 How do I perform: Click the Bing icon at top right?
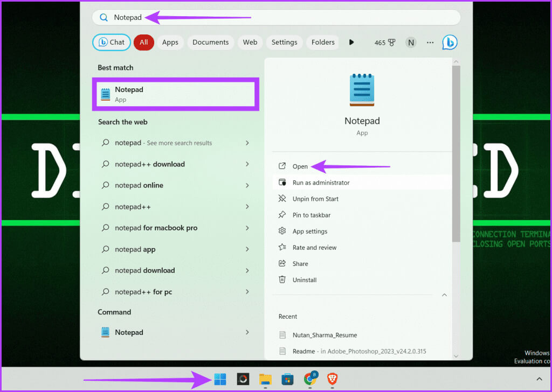click(450, 43)
